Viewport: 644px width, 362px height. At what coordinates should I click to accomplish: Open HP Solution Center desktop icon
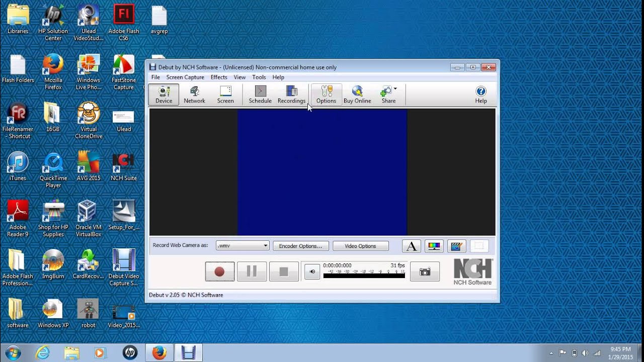click(x=53, y=23)
